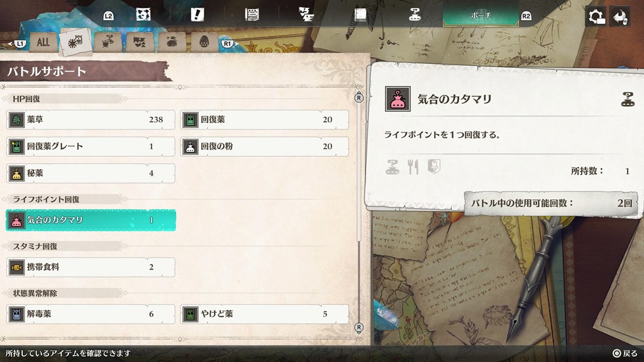Select やけど薬 item row
This screenshot has width=644, height=362.
tap(265, 314)
